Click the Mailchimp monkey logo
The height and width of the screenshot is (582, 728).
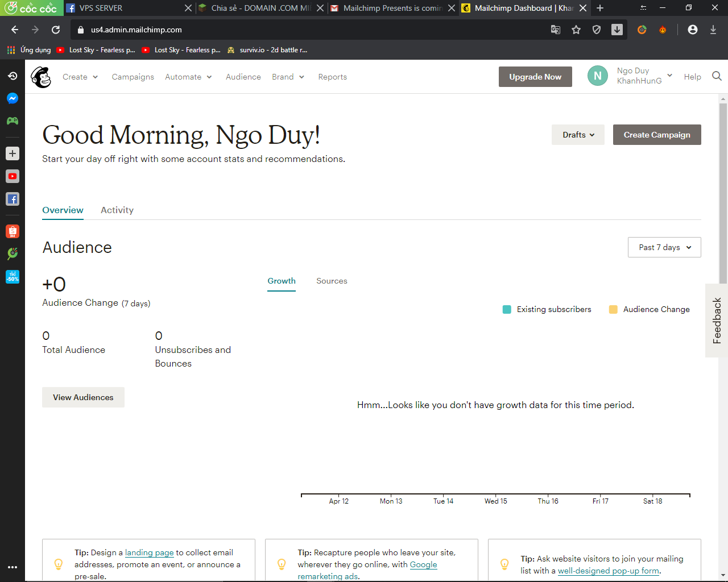(41, 77)
